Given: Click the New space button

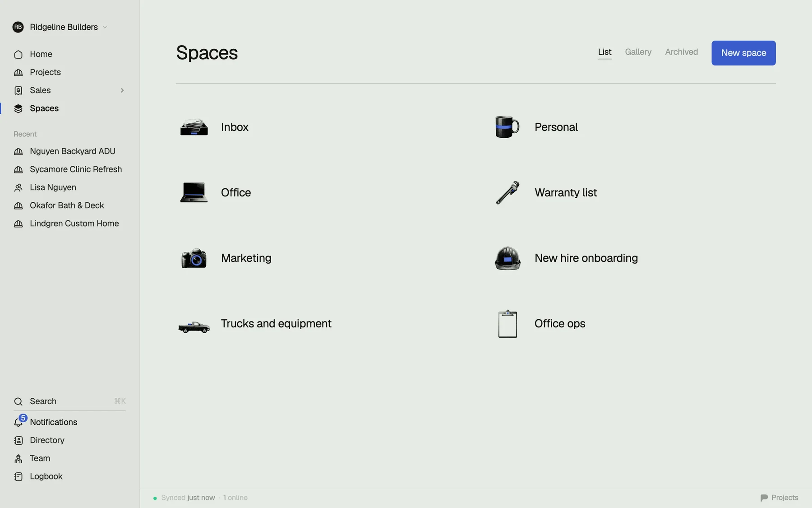Looking at the screenshot, I should coord(743,53).
